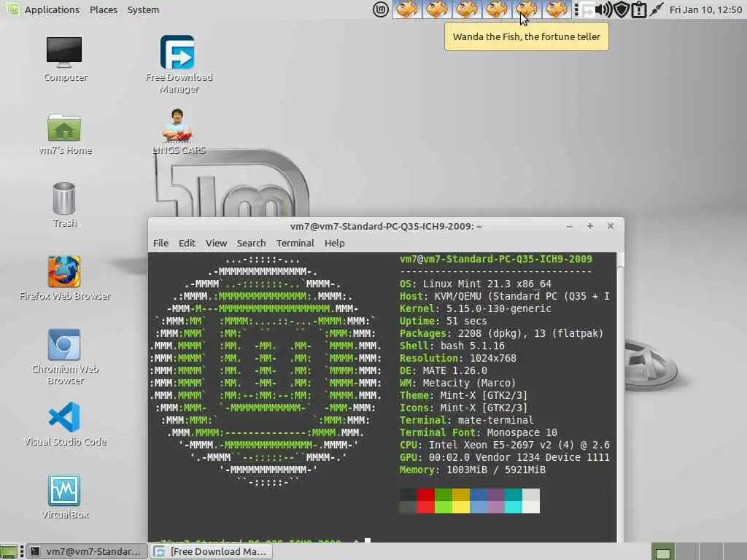
Task: Switch to the third workspace
Action: click(711, 551)
